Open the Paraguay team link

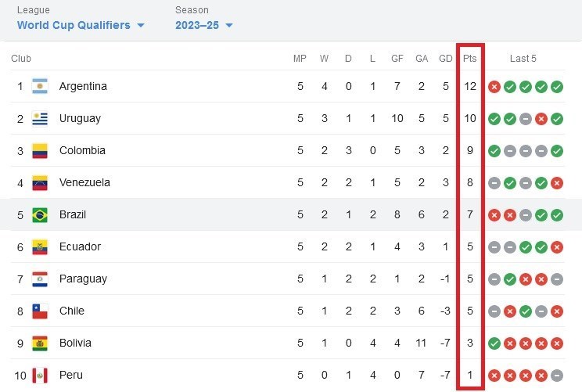coord(83,279)
